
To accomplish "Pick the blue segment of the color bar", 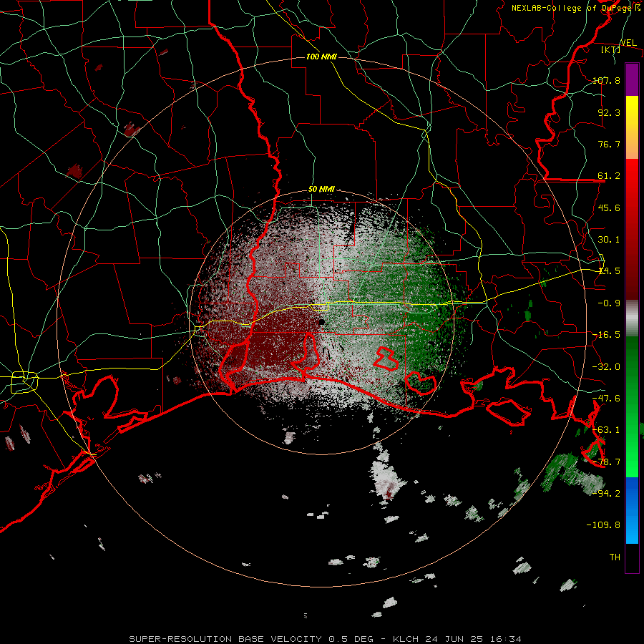I will [x=632, y=510].
